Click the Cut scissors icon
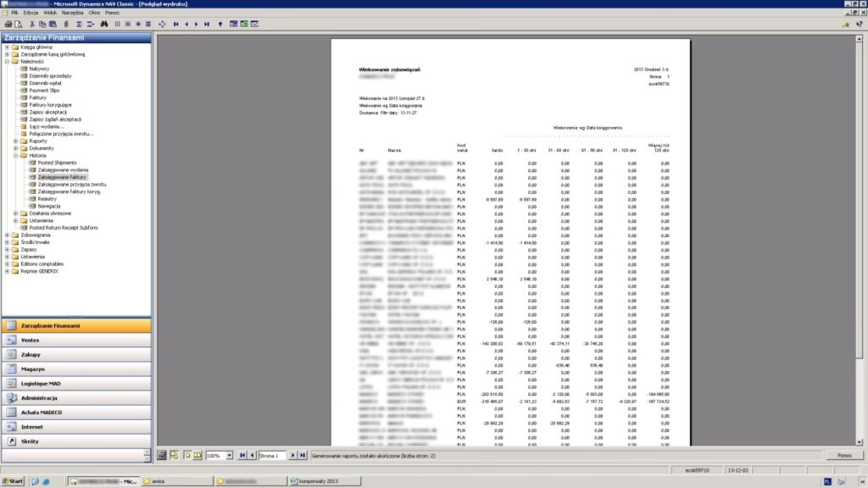868x488 pixels. coord(31,24)
